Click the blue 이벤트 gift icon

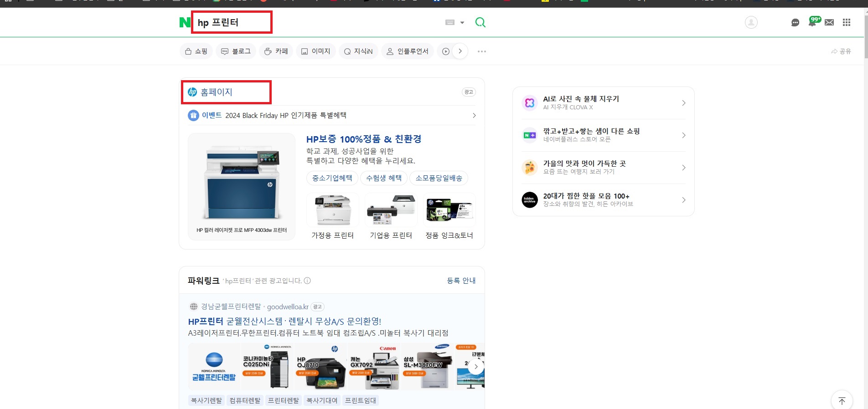193,115
